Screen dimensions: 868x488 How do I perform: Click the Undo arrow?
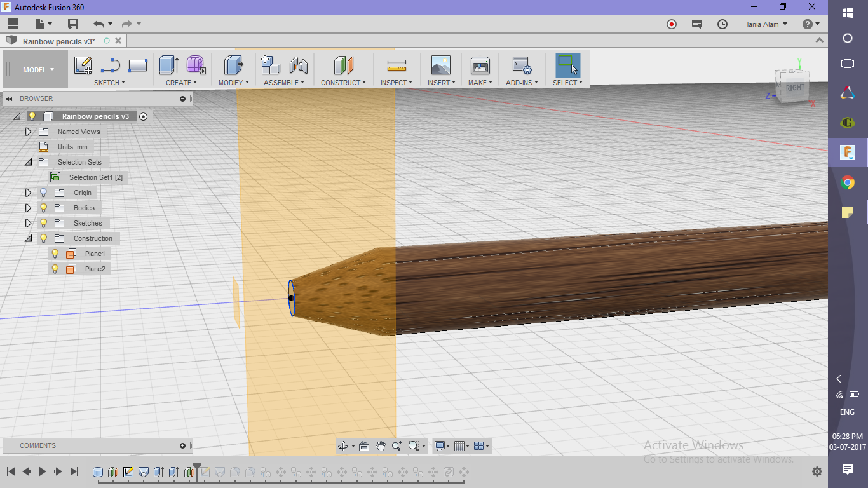pyautogui.click(x=98, y=24)
